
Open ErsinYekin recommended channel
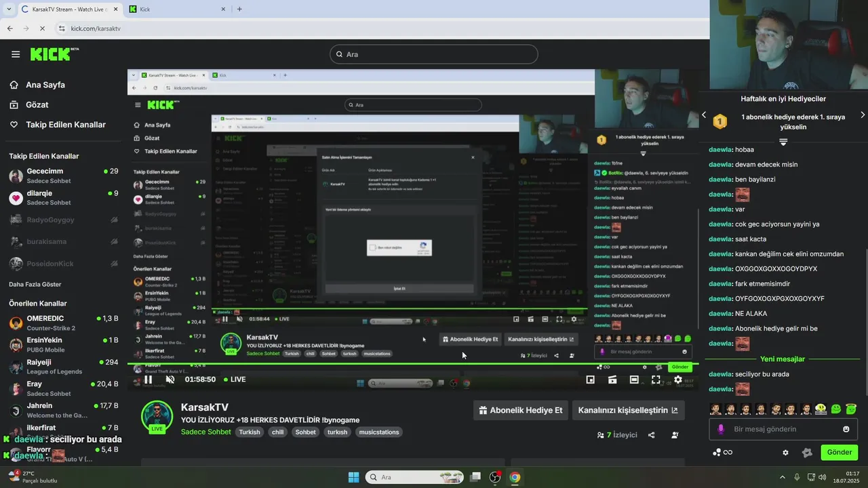63,344
